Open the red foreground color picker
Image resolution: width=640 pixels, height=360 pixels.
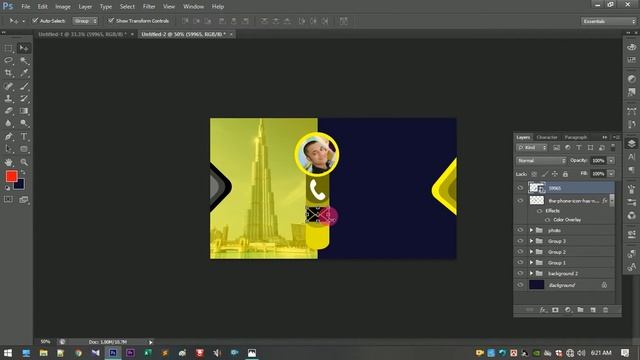[11, 176]
